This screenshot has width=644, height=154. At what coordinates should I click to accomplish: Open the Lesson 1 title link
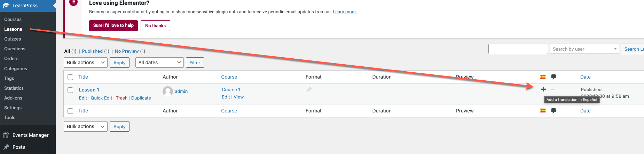pyautogui.click(x=89, y=90)
